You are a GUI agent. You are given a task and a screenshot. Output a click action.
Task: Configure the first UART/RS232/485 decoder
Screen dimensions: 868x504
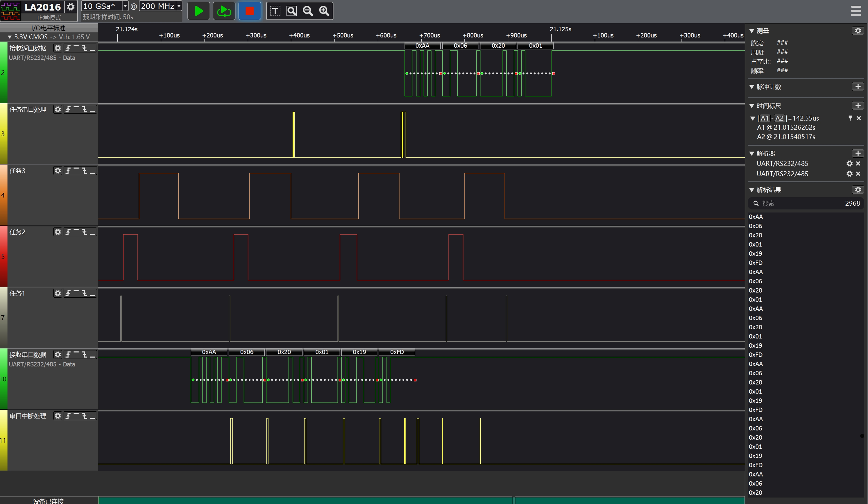tap(849, 163)
